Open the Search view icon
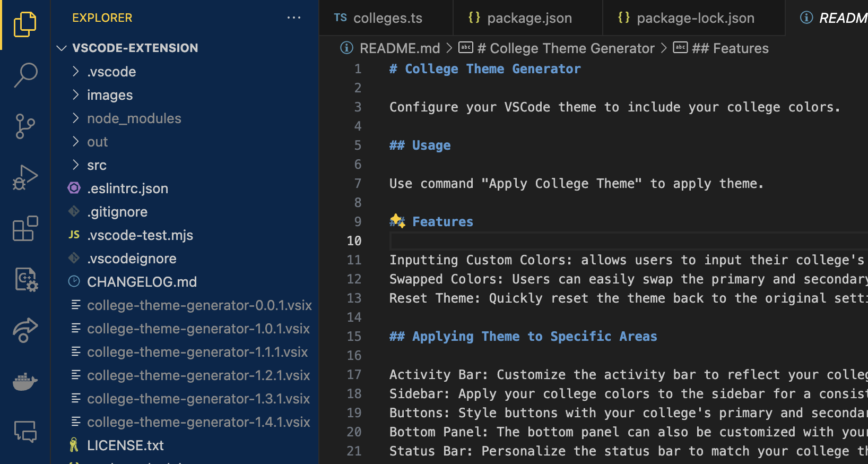 click(x=25, y=75)
